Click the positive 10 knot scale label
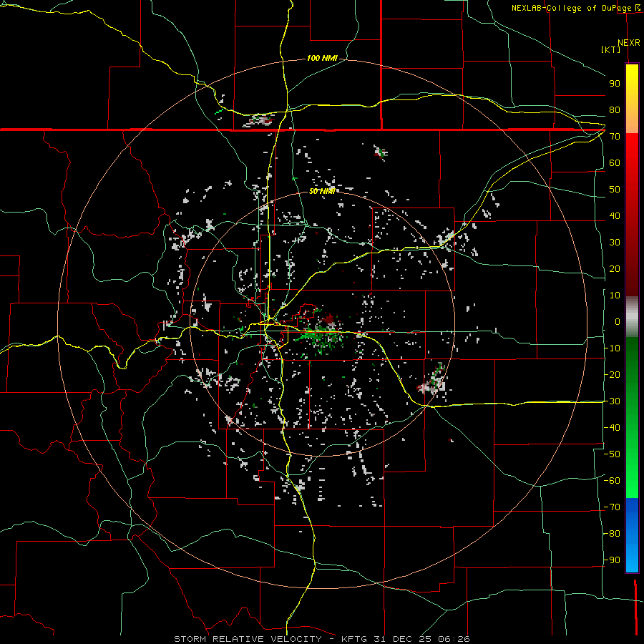The height and width of the screenshot is (644, 644). pyautogui.click(x=615, y=296)
